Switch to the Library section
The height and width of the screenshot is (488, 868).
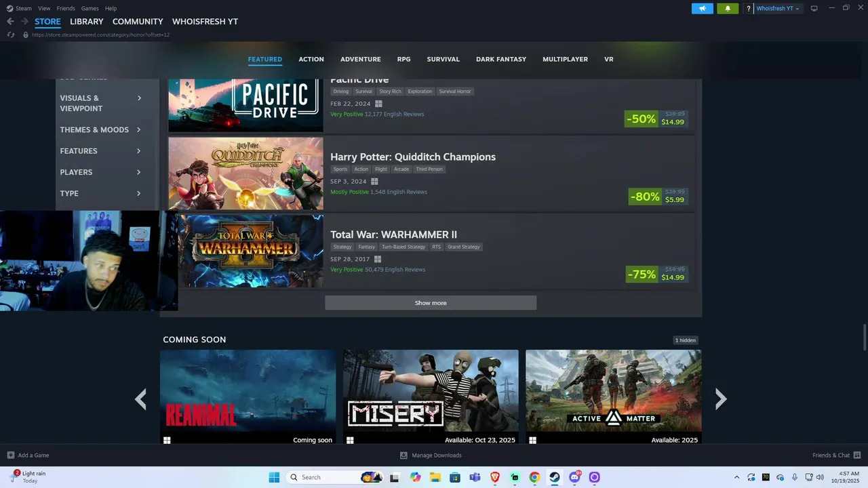87,22
